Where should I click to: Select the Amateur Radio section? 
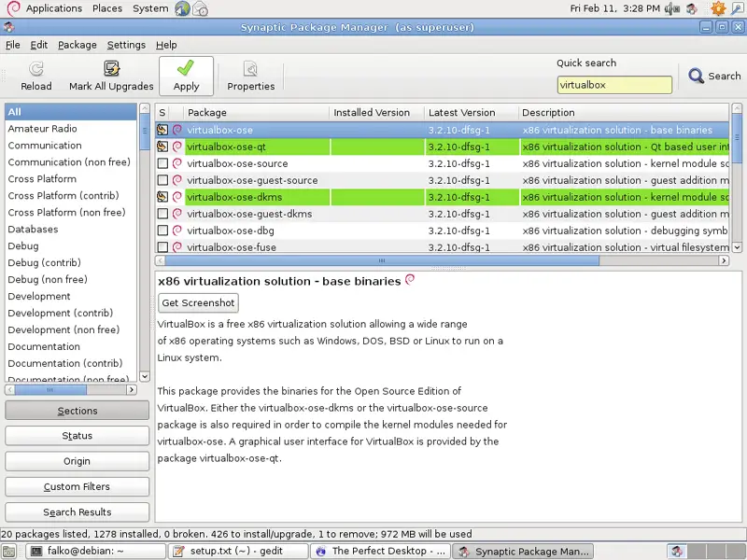tap(71, 129)
